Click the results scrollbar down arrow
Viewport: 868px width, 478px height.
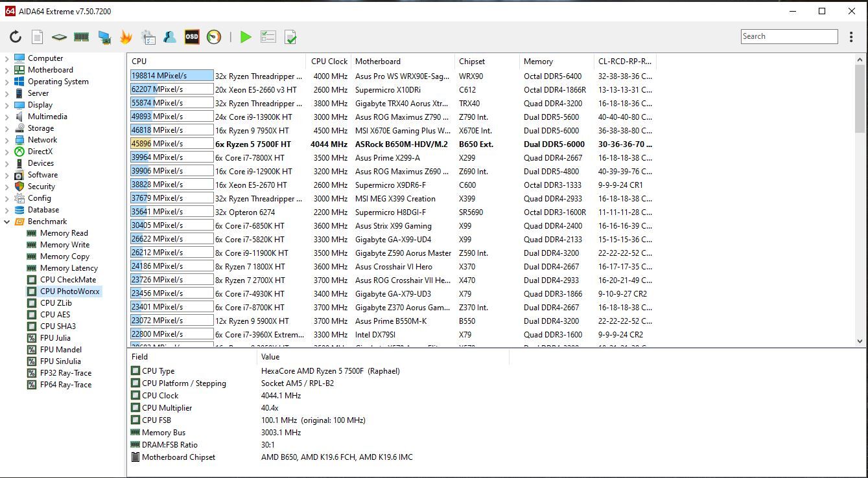click(x=860, y=341)
